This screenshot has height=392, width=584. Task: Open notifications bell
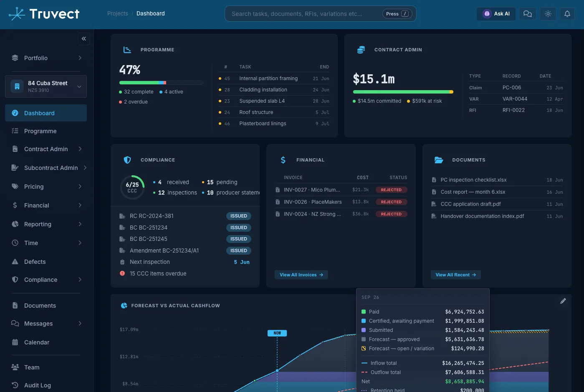coord(567,14)
